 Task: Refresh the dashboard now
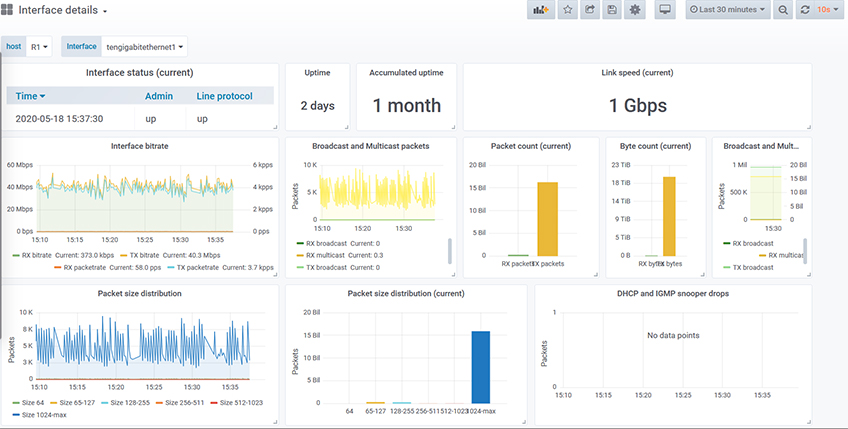(x=804, y=10)
